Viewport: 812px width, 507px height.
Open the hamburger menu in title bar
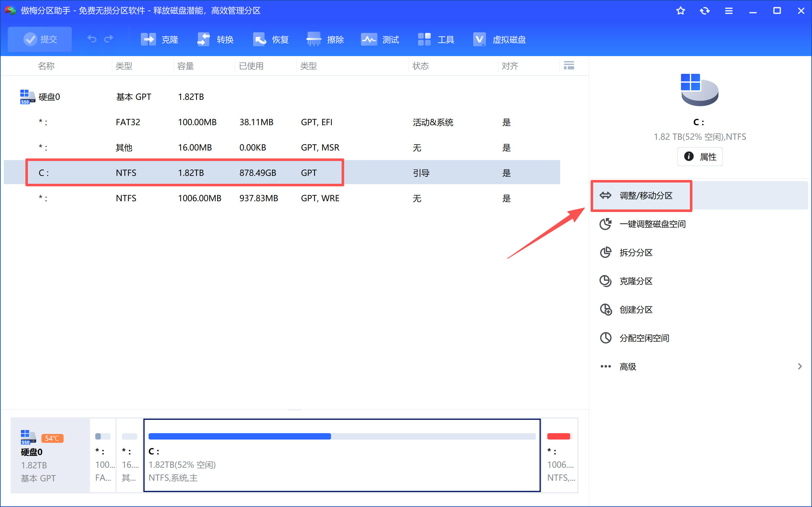(x=729, y=11)
